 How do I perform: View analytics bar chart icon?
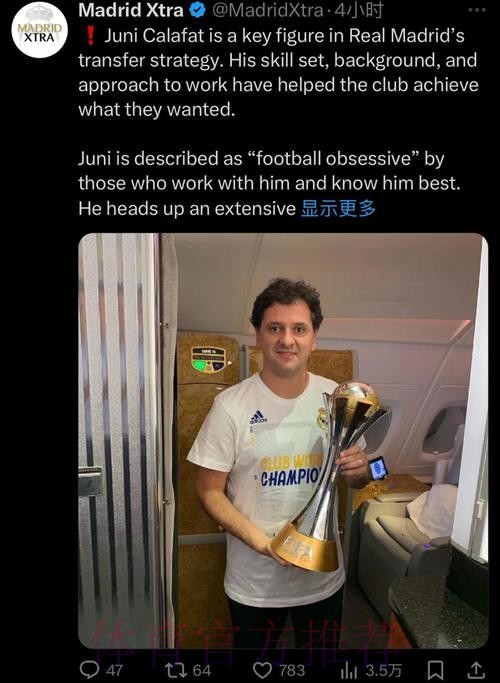coord(349,670)
